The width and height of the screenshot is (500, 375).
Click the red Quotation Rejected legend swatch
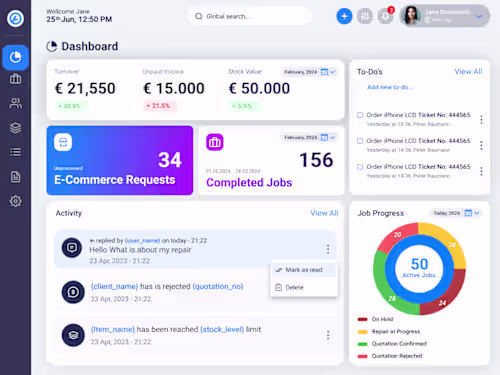[362, 356]
